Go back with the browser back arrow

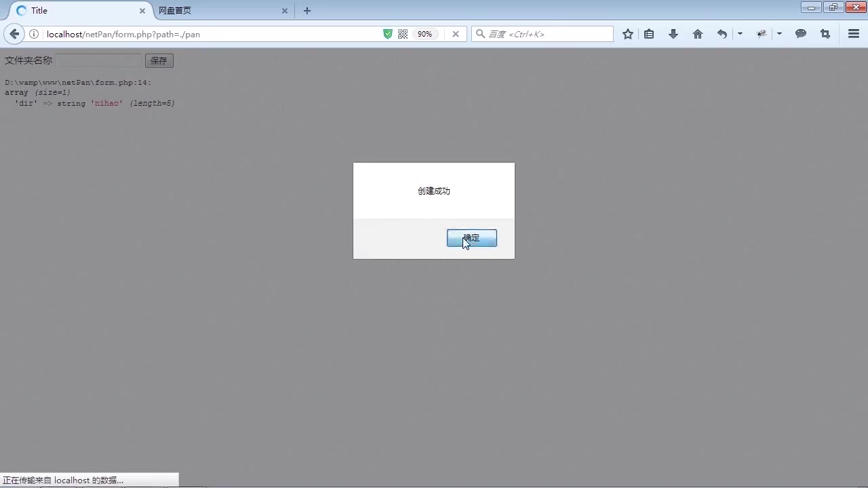[14, 34]
